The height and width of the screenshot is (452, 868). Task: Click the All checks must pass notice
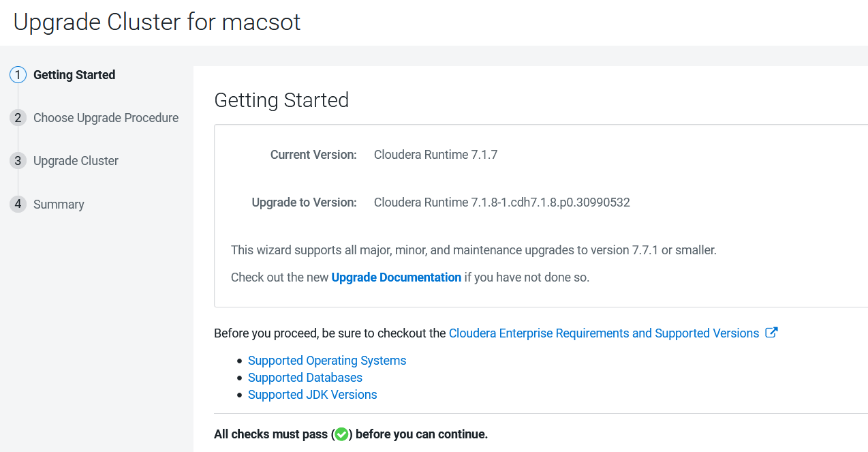351,434
